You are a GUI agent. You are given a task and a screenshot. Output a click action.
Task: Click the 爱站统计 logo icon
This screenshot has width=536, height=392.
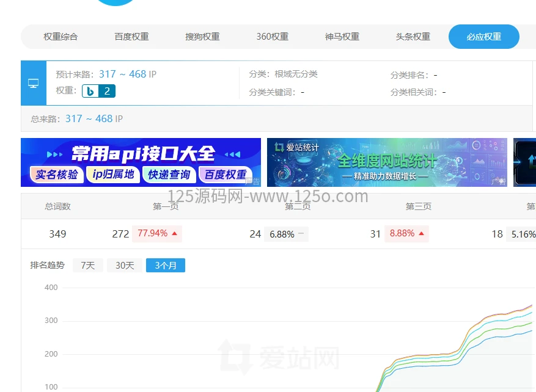pos(279,148)
